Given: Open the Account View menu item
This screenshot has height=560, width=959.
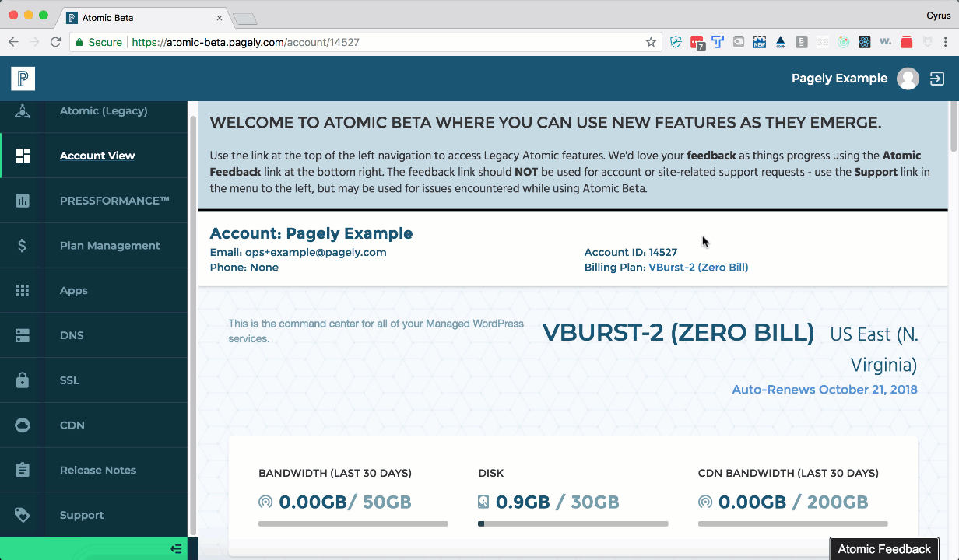Looking at the screenshot, I should tap(97, 156).
